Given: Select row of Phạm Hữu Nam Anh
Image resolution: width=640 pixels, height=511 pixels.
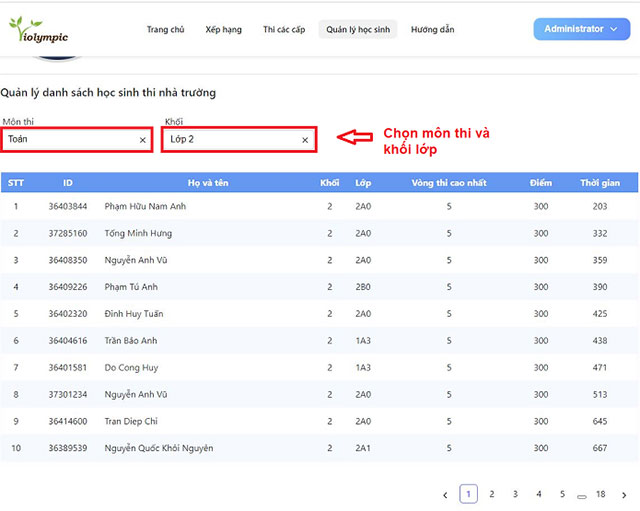Looking at the screenshot, I should pyautogui.click(x=145, y=206).
